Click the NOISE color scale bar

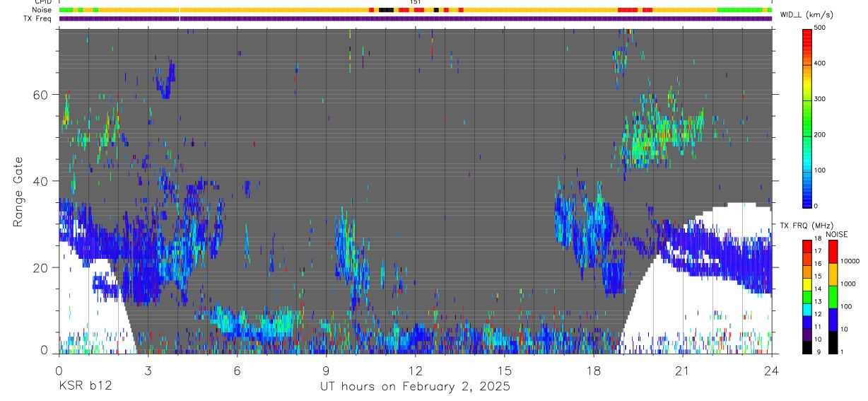(833, 297)
